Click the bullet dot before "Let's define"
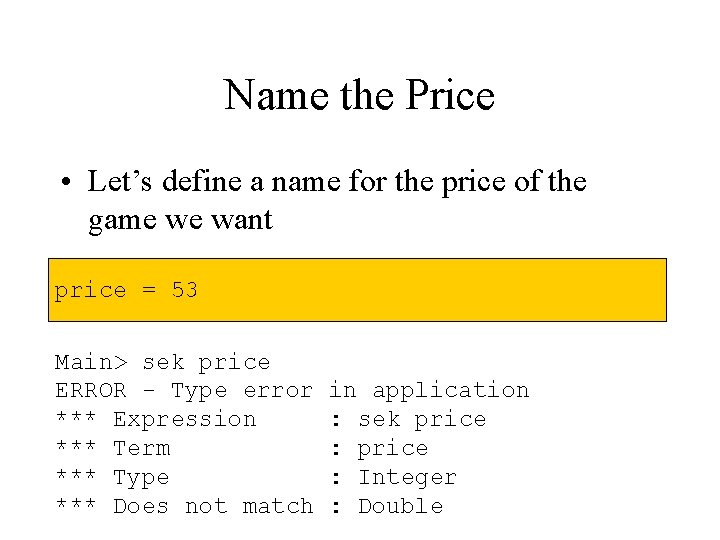 [x=62, y=183]
